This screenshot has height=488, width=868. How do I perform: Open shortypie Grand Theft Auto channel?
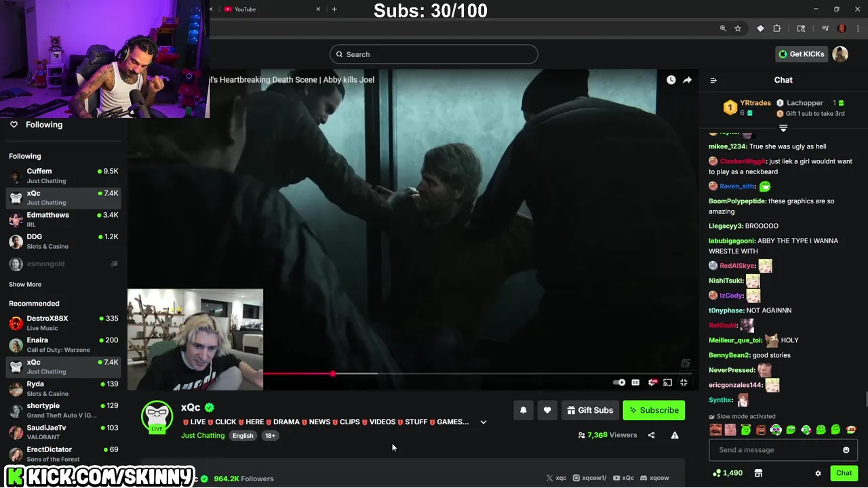64,410
